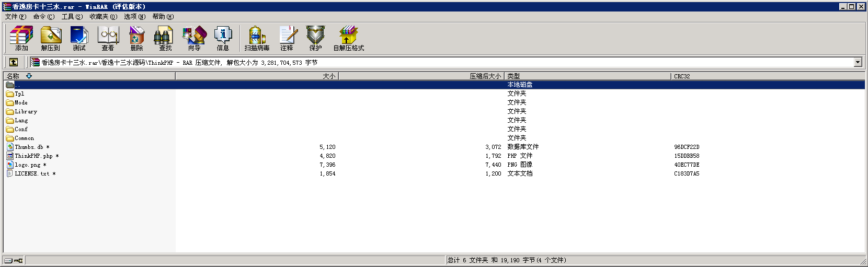The height and width of the screenshot is (267, 868).
Task: Open the 收藏夹 (Favorites) menu
Action: pos(103,17)
